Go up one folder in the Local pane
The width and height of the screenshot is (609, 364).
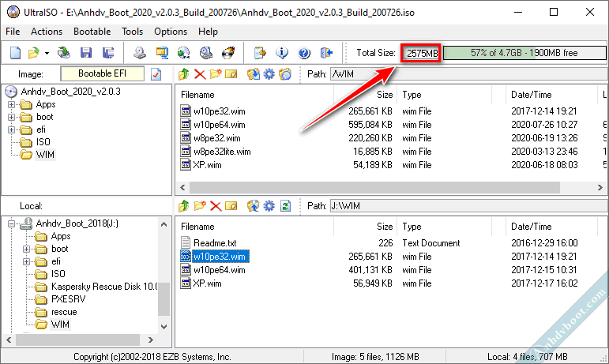[184, 205]
